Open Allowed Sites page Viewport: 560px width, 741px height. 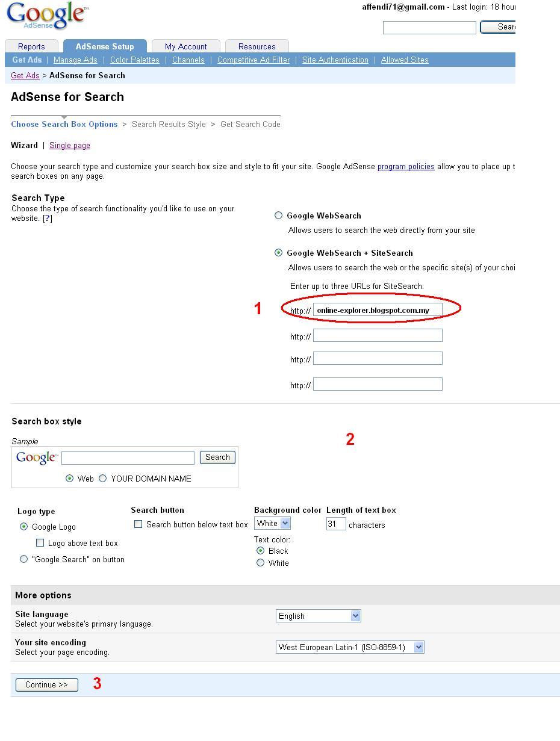[405, 60]
